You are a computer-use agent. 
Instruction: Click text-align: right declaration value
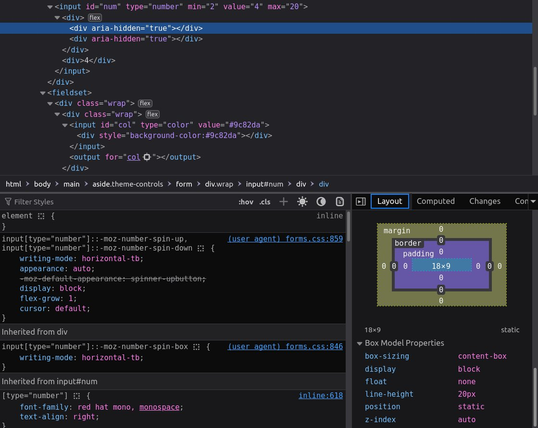(x=84, y=417)
